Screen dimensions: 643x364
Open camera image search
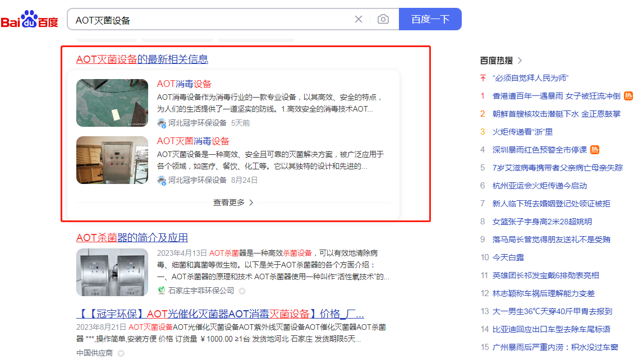click(383, 19)
